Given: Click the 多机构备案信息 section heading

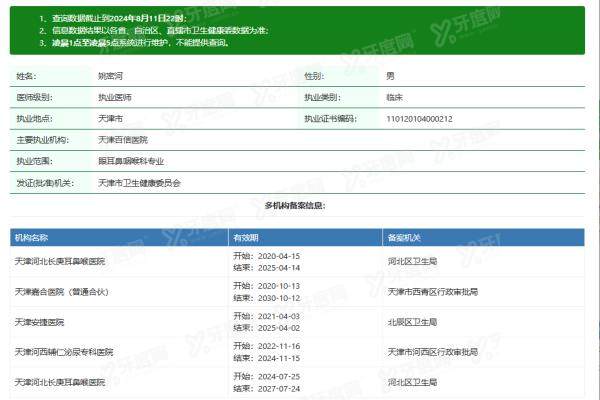Looking at the screenshot, I should pos(295,206).
